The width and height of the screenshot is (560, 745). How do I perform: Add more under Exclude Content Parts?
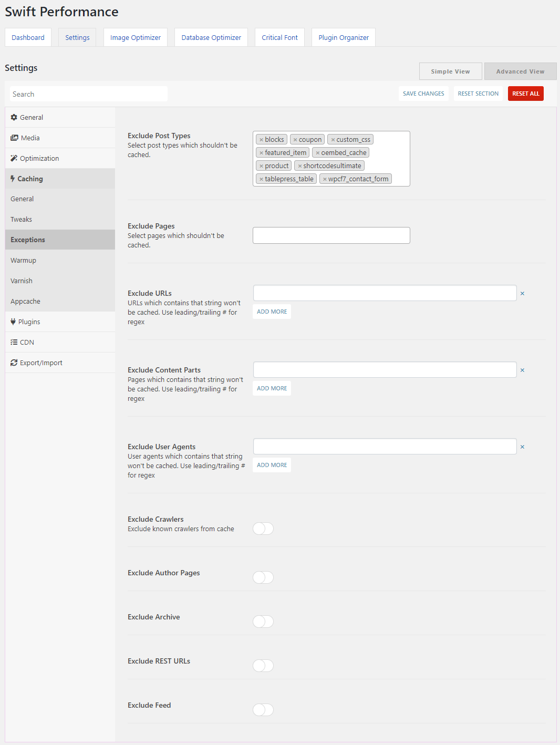[x=272, y=388]
